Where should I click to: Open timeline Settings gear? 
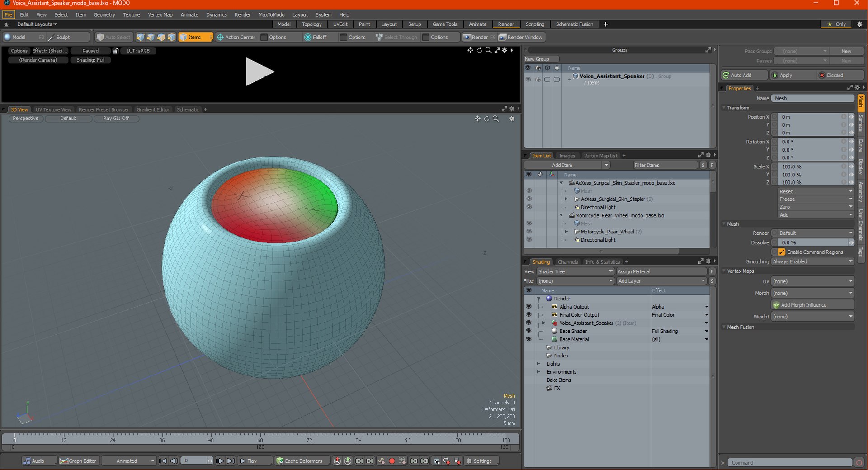click(469, 461)
